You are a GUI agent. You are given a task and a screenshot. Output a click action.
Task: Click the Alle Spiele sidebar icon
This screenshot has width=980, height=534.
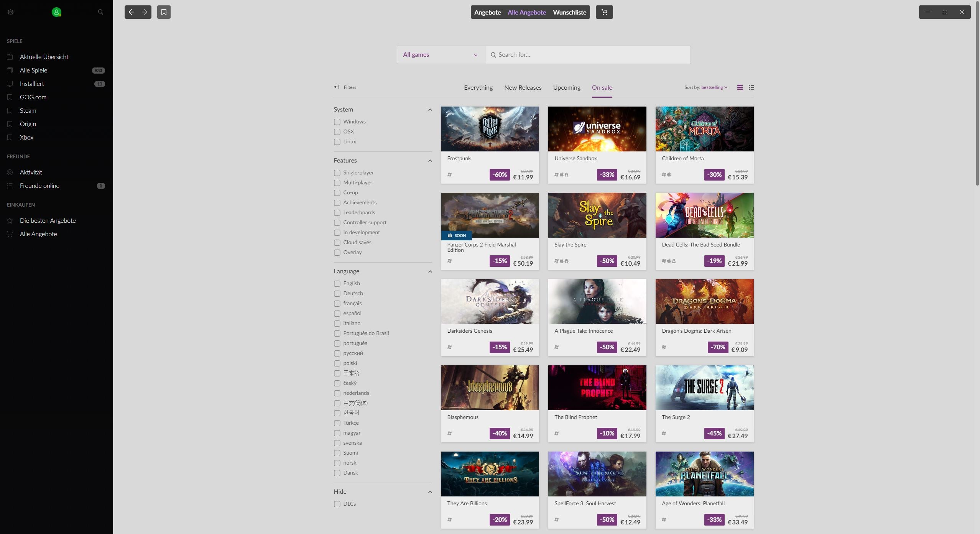point(10,70)
